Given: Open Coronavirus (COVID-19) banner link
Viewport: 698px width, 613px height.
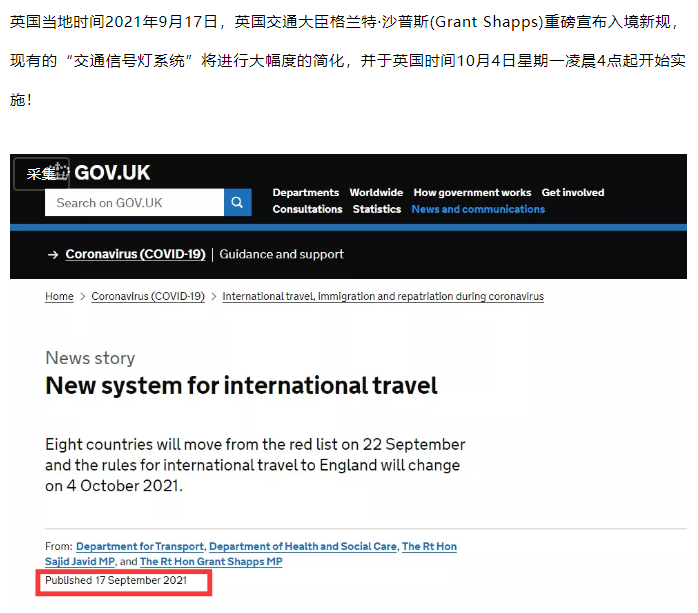Looking at the screenshot, I should pos(135,254).
